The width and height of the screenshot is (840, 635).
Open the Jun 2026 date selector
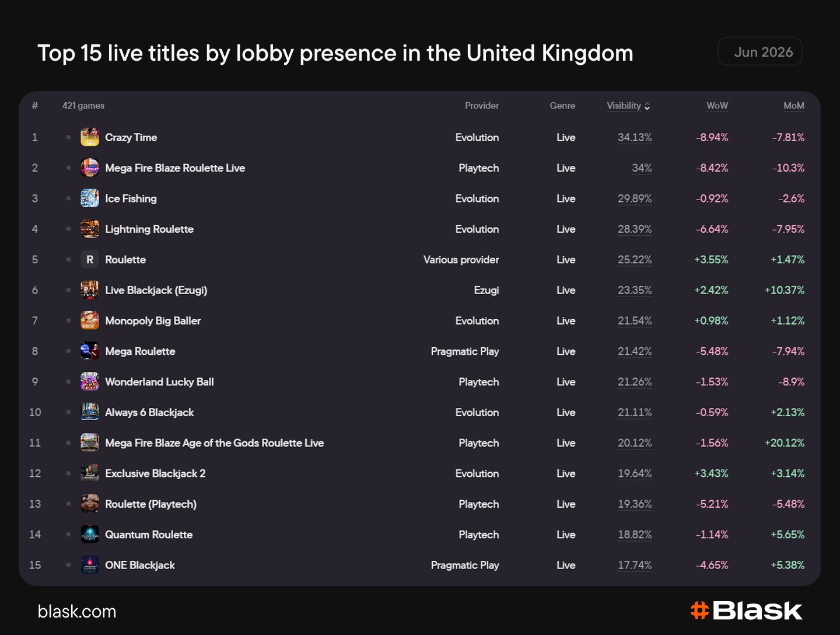pyautogui.click(x=760, y=52)
